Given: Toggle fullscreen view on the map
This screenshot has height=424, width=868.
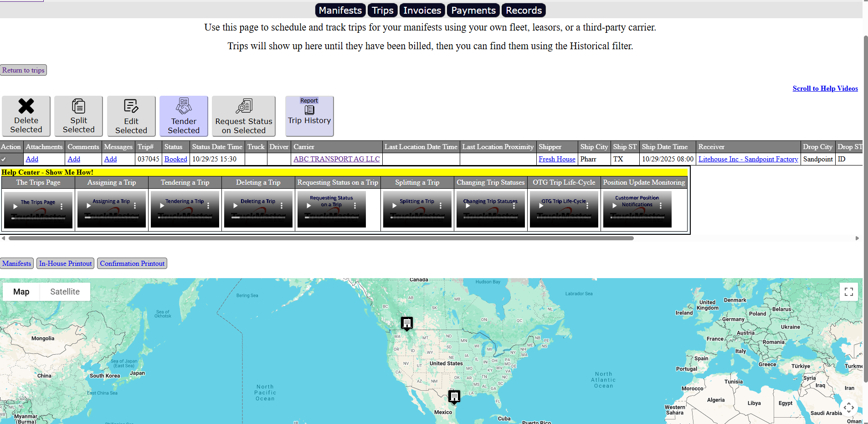Looking at the screenshot, I should click(x=848, y=292).
